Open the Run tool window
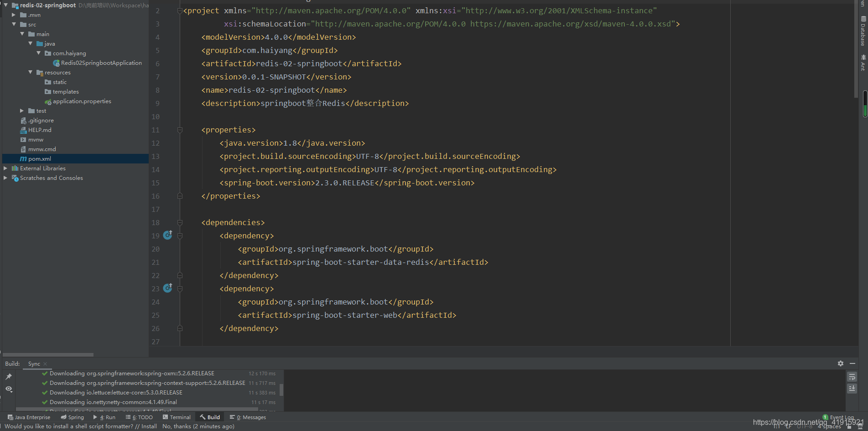 pos(104,417)
